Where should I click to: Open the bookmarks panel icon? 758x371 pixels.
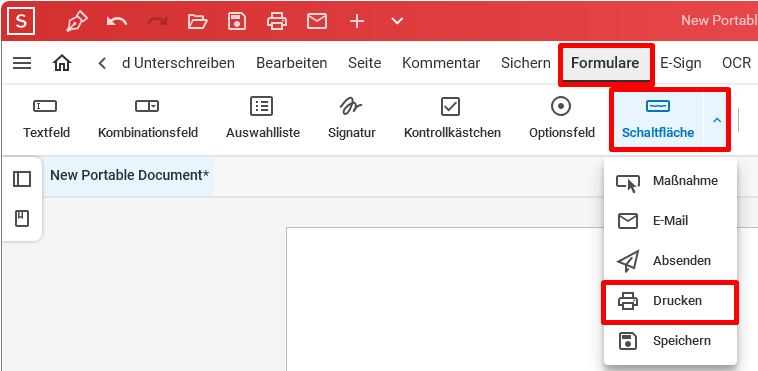22,219
